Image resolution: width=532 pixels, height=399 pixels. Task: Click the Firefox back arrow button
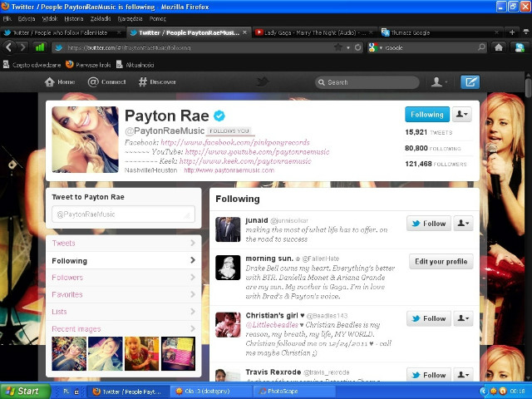pos(9,47)
